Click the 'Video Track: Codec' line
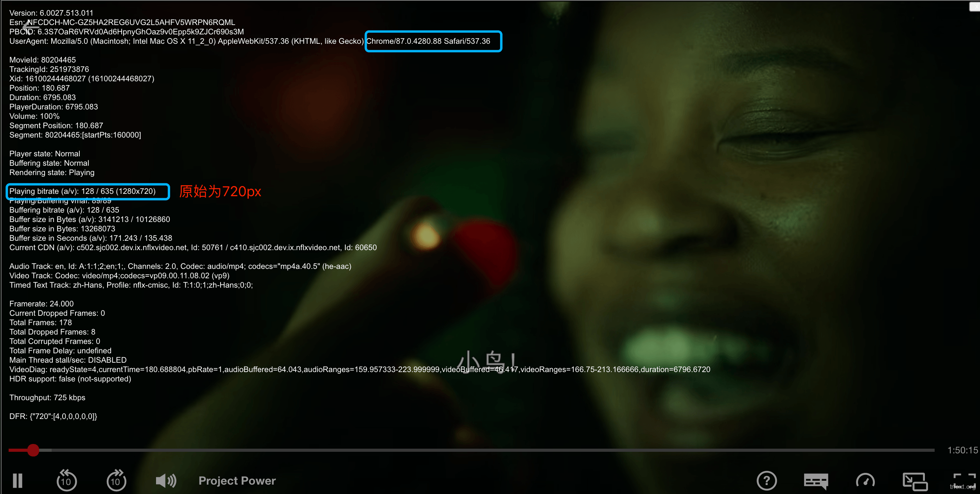The height and width of the screenshot is (494, 980). 119,276
